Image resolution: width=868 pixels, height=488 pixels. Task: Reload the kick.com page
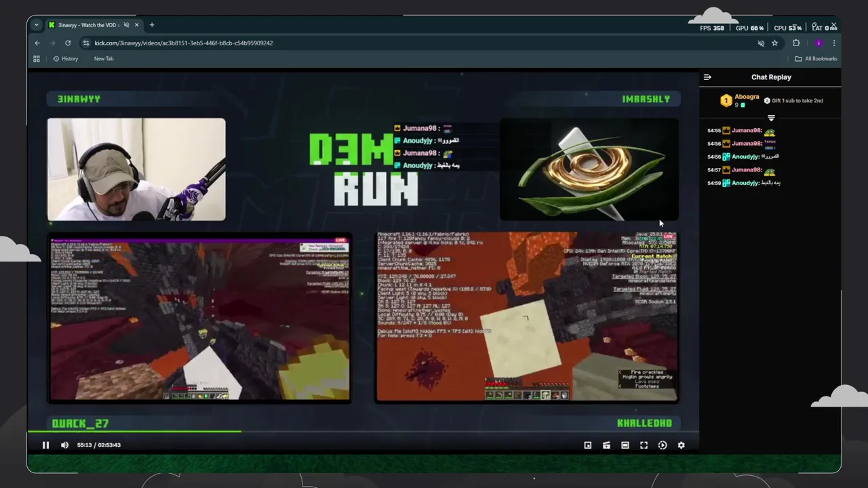(68, 43)
